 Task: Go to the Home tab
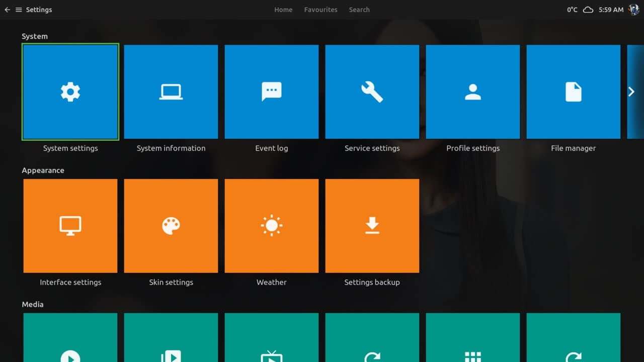tap(283, 10)
